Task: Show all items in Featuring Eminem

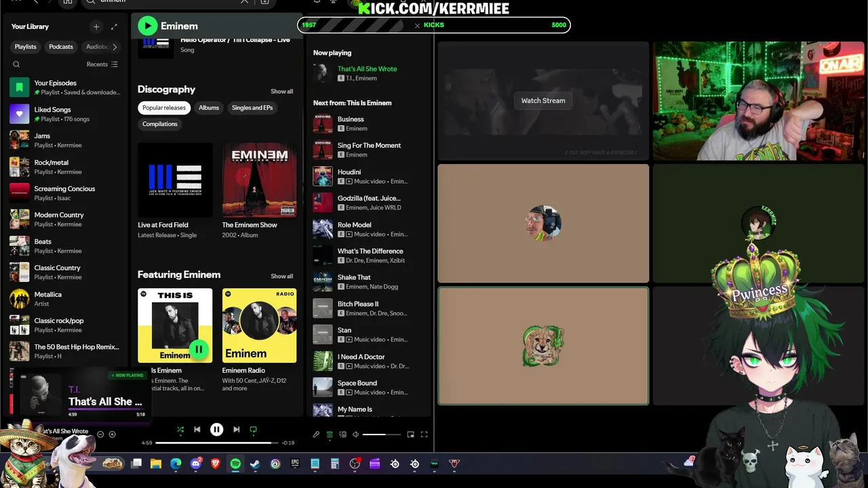Action: pos(282,277)
